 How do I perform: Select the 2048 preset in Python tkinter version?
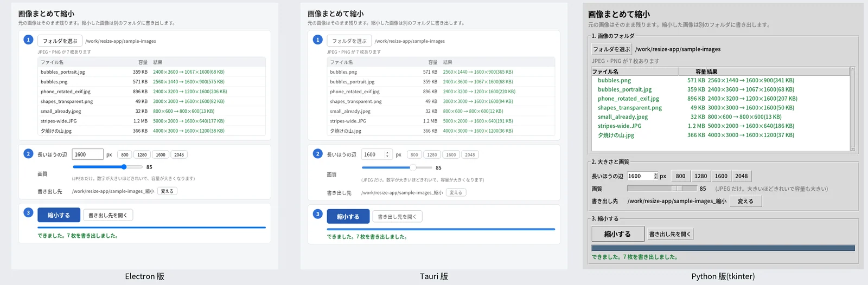[x=742, y=176]
